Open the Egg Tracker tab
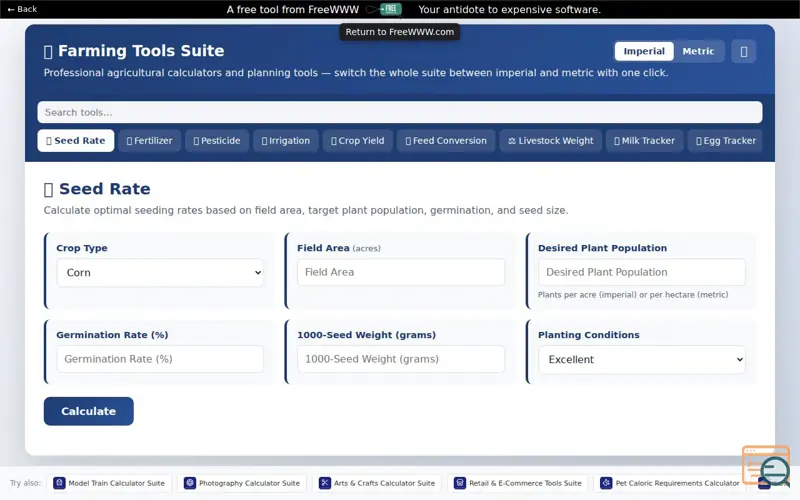The height and width of the screenshot is (500, 800). tap(726, 141)
